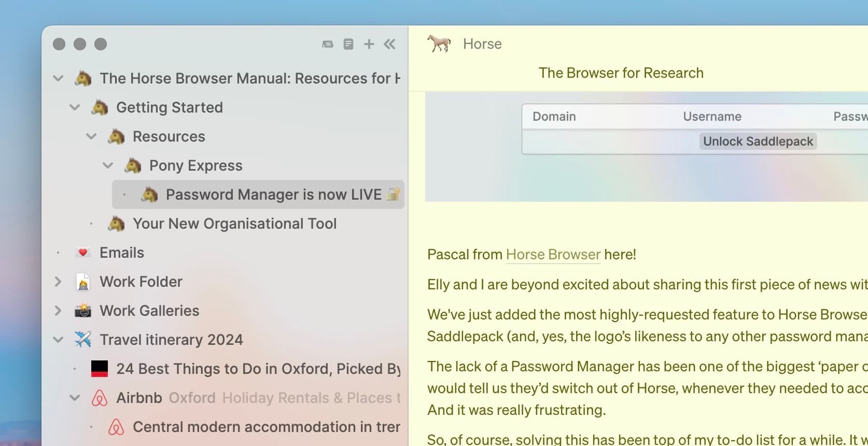Screen dimensions: 868x446
Task: Click the note page icon in sidebar toolbar
Action: point(348,44)
